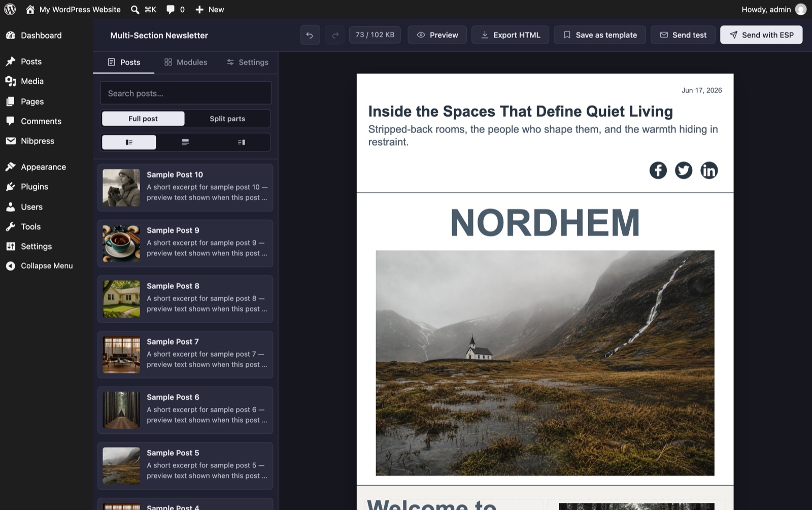This screenshot has width=812, height=510.
Task: Switch to the editor Settings tab
Action: tap(247, 62)
